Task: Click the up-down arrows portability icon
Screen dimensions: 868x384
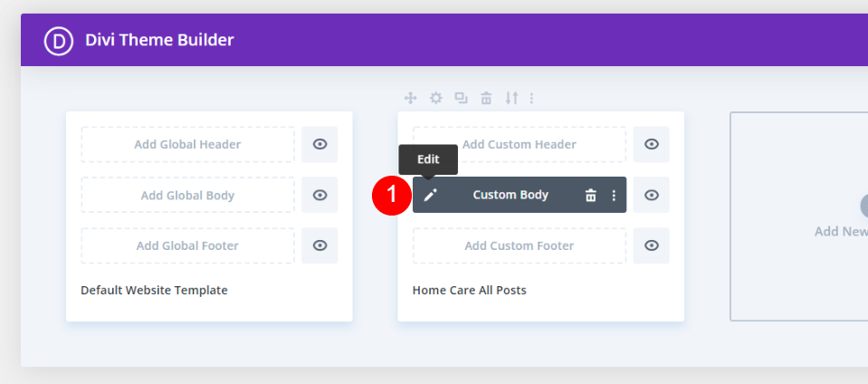Action: [x=511, y=98]
